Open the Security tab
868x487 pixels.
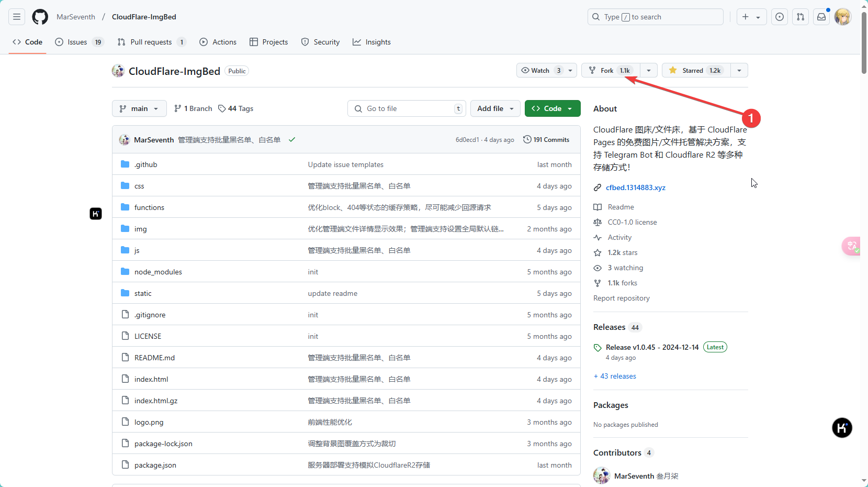pyautogui.click(x=321, y=42)
